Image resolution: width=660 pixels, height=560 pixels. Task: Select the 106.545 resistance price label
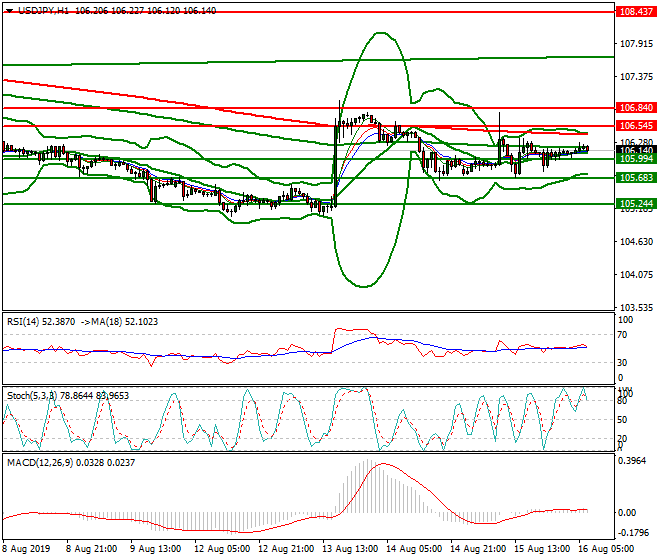(636, 125)
